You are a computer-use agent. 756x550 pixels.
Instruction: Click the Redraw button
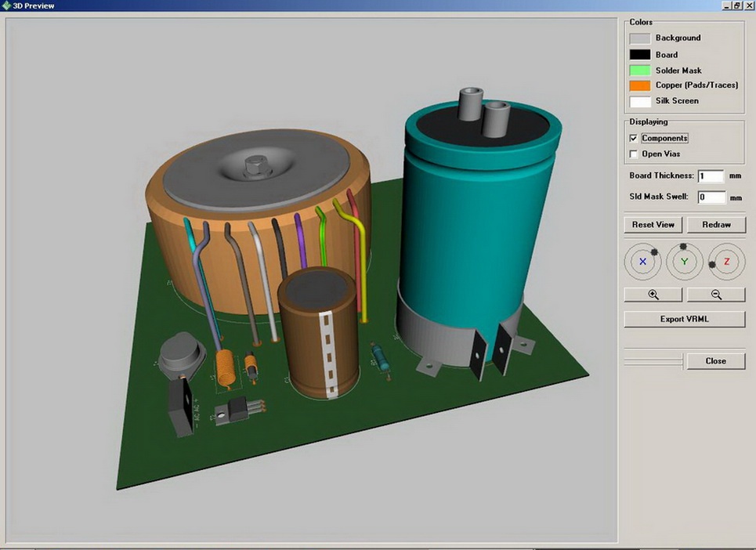pyautogui.click(x=715, y=225)
